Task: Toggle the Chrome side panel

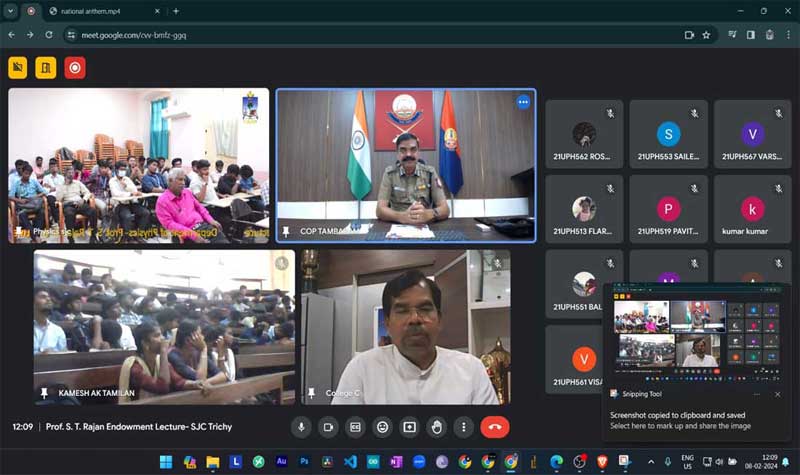Action: pyautogui.click(x=751, y=35)
